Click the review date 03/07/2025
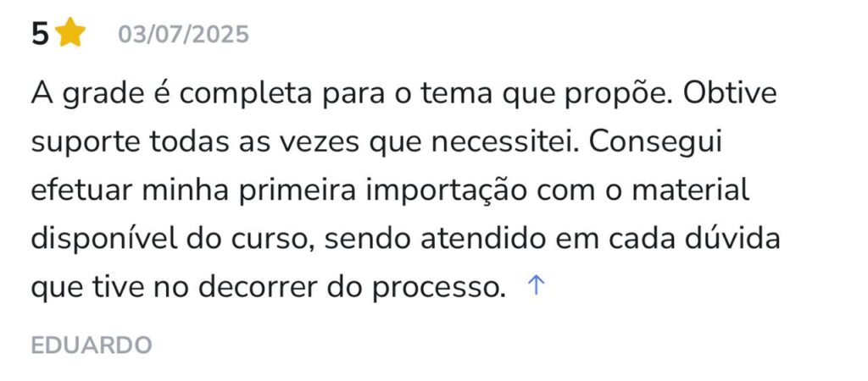 coord(183,35)
